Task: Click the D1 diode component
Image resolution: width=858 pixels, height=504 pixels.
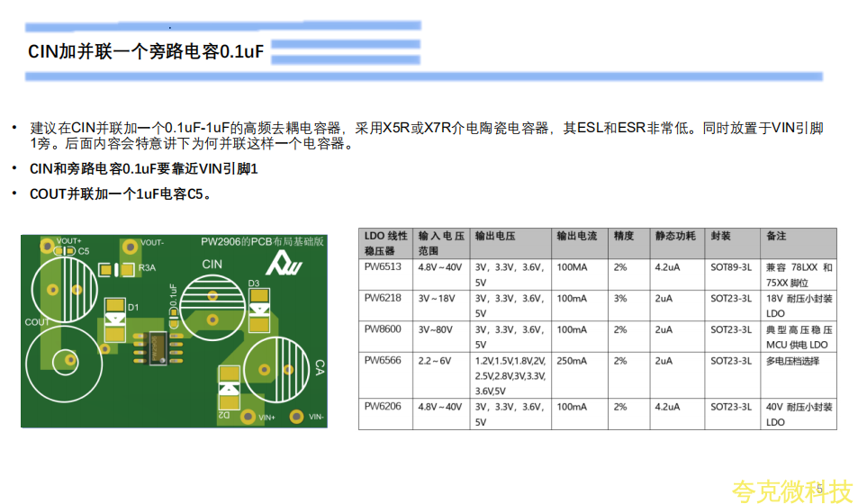Action: coord(114,320)
